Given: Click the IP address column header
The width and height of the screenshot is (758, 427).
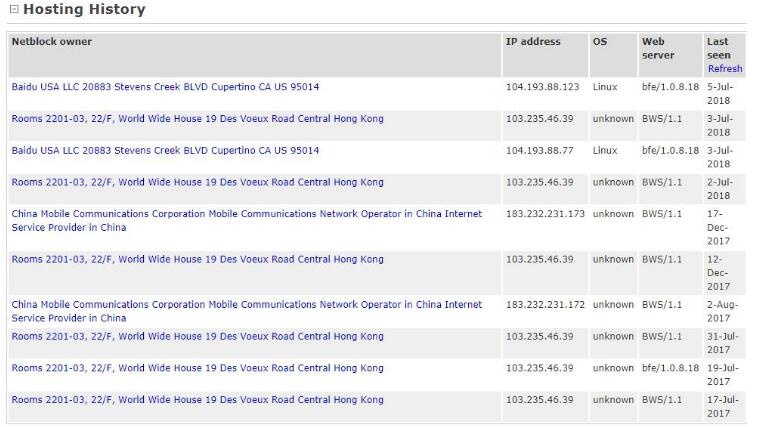Looking at the screenshot, I should (x=533, y=42).
